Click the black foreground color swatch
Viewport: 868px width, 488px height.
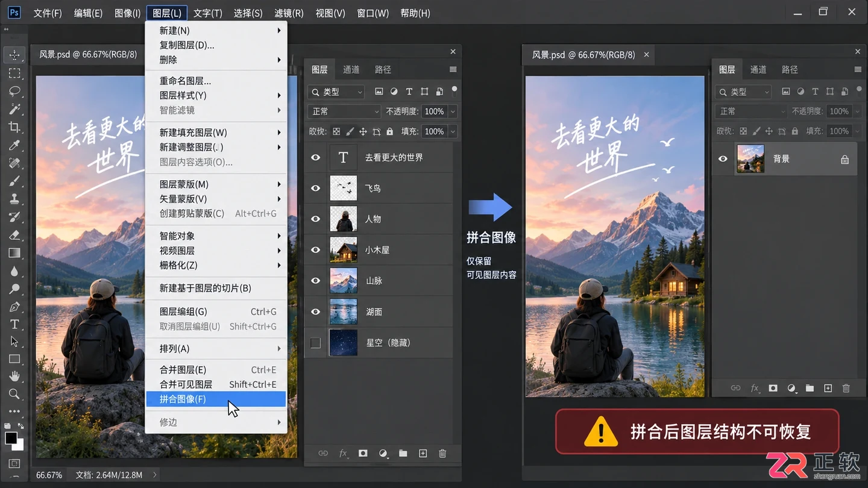(x=11, y=438)
